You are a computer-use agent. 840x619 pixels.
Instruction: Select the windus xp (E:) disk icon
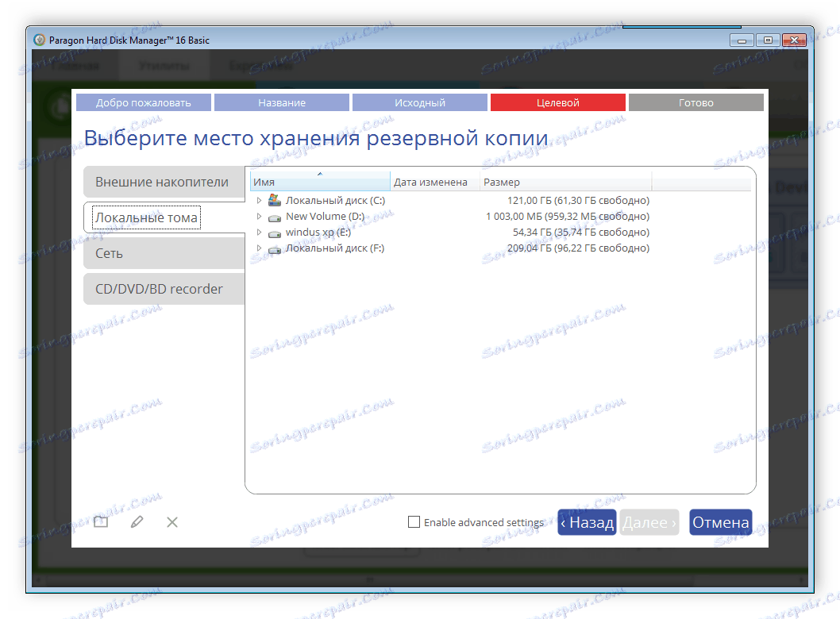click(x=276, y=232)
